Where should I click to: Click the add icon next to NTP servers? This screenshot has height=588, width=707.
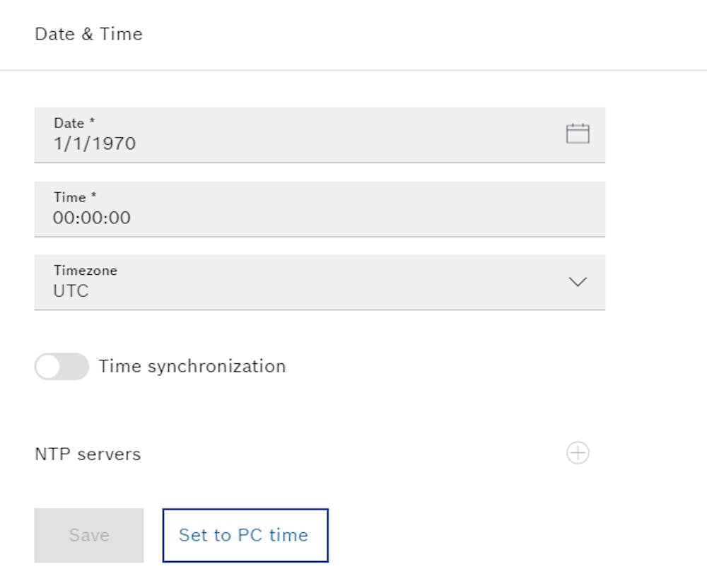pos(578,453)
